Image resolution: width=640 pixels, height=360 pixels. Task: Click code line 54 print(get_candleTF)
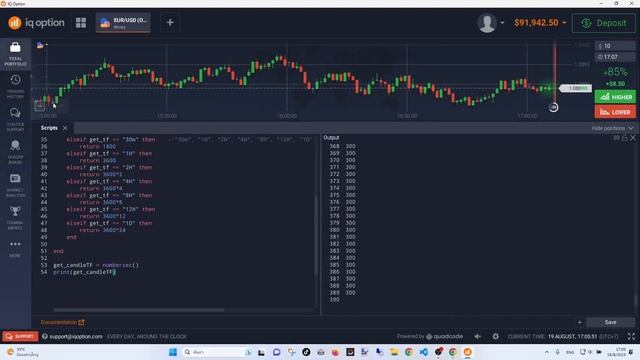[x=84, y=272]
